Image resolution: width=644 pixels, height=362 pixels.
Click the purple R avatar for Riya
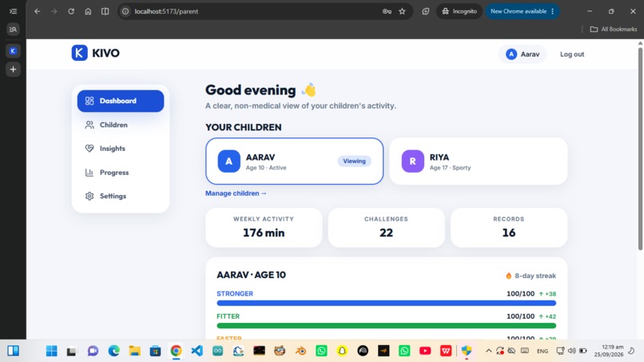(412, 161)
